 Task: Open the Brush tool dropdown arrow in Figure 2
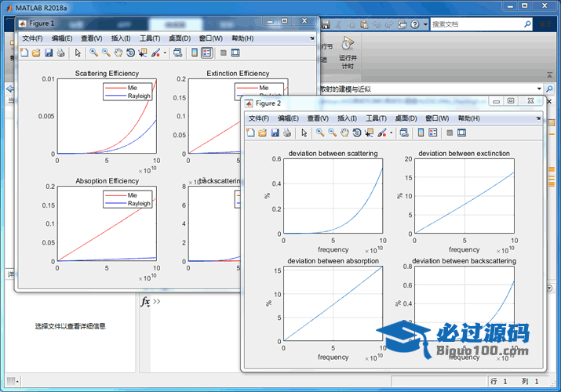coord(390,133)
